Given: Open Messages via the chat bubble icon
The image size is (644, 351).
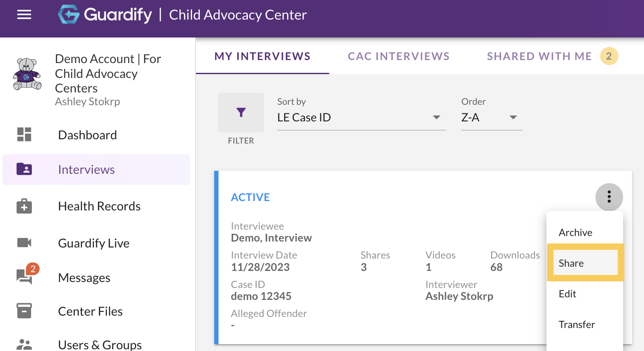Looking at the screenshot, I should tap(24, 277).
